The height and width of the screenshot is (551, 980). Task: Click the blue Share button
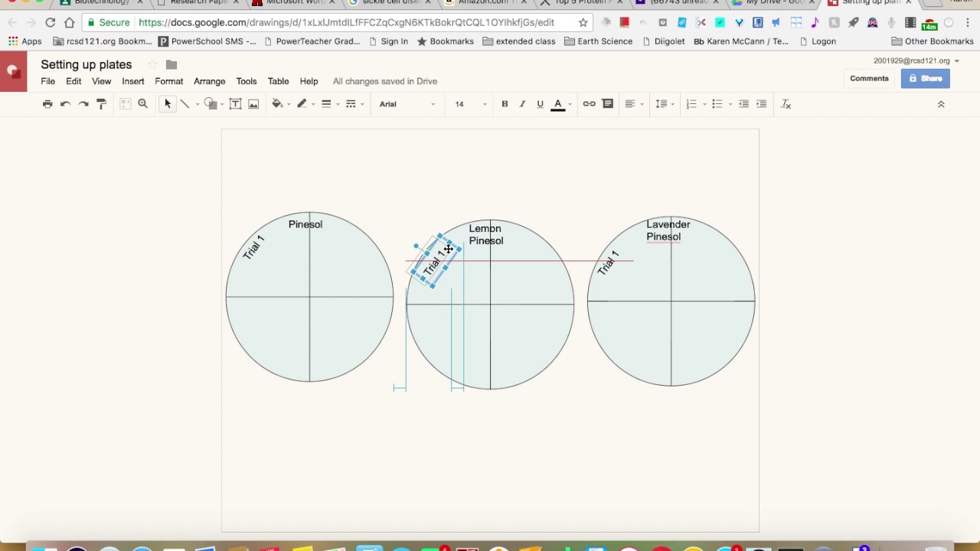coord(925,78)
